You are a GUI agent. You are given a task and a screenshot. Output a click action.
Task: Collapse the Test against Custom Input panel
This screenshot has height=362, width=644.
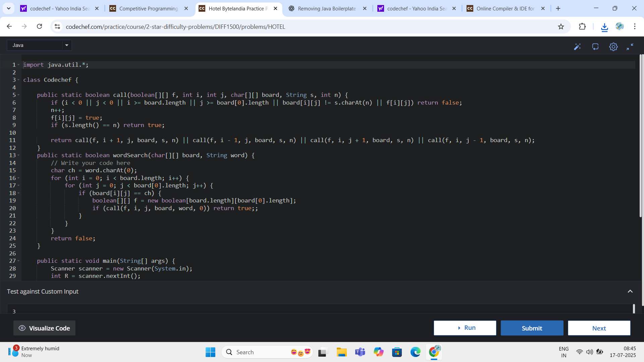(630, 291)
